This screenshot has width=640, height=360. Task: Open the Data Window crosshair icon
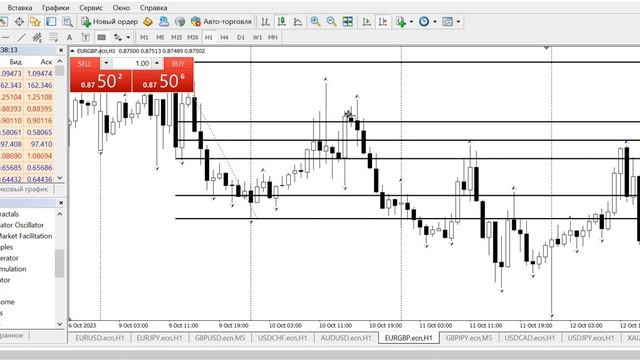click(19, 22)
